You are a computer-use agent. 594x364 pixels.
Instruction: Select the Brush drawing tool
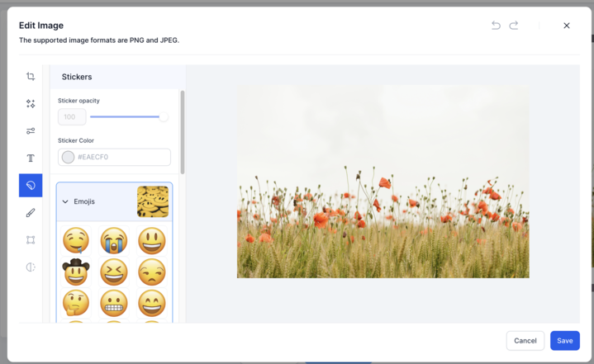coord(31,213)
